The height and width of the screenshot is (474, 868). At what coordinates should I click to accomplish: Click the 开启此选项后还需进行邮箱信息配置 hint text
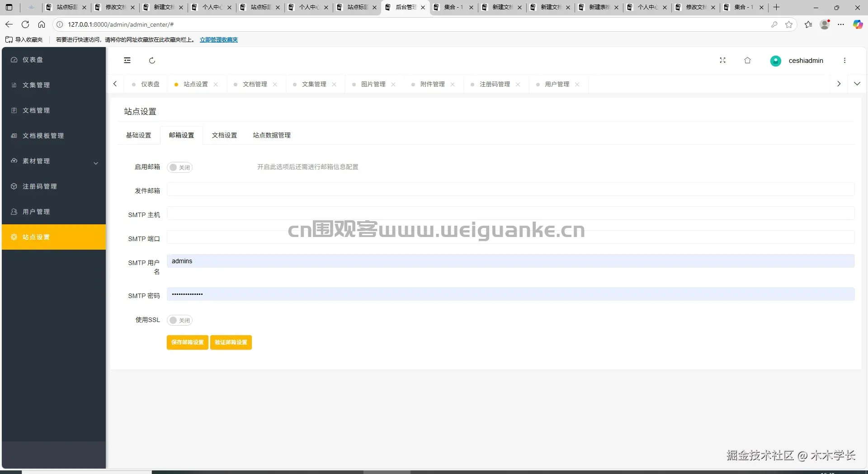click(x=308, y=167)
